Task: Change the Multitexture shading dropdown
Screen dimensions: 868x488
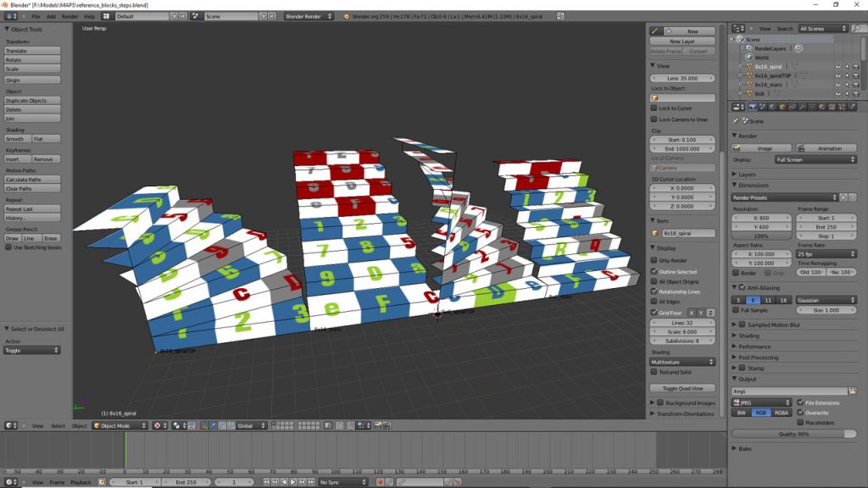Action: (x=682, y=361)
